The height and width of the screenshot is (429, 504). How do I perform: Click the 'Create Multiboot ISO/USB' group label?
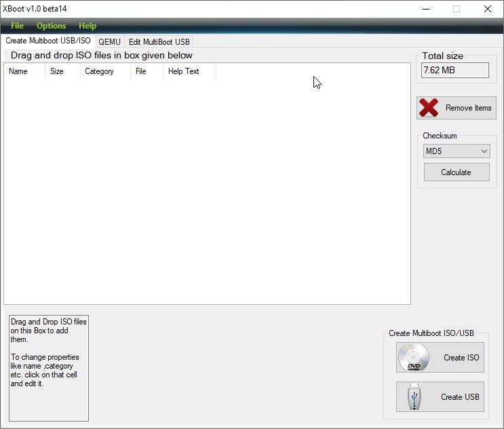[431, 333]
